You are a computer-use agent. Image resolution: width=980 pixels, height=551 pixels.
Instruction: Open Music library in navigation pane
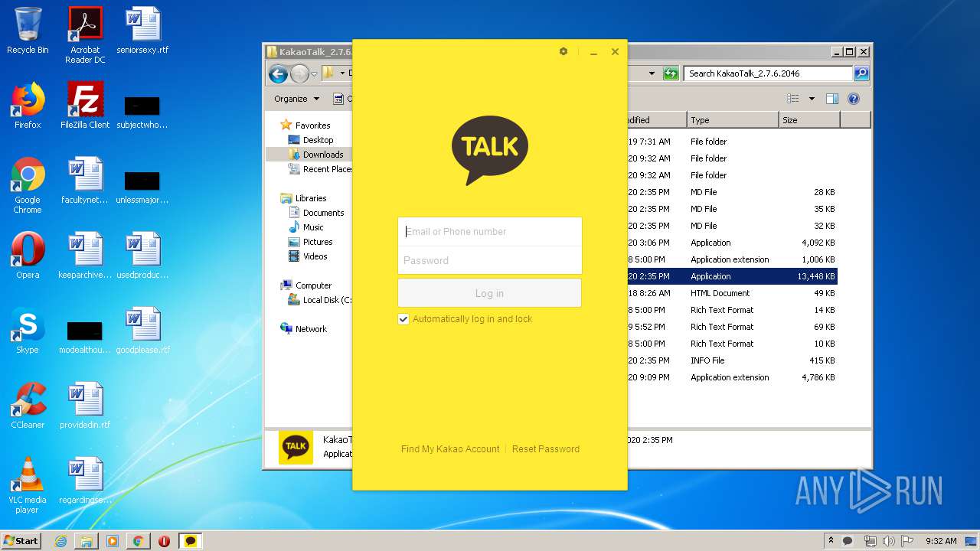click(x=306, y=227)
